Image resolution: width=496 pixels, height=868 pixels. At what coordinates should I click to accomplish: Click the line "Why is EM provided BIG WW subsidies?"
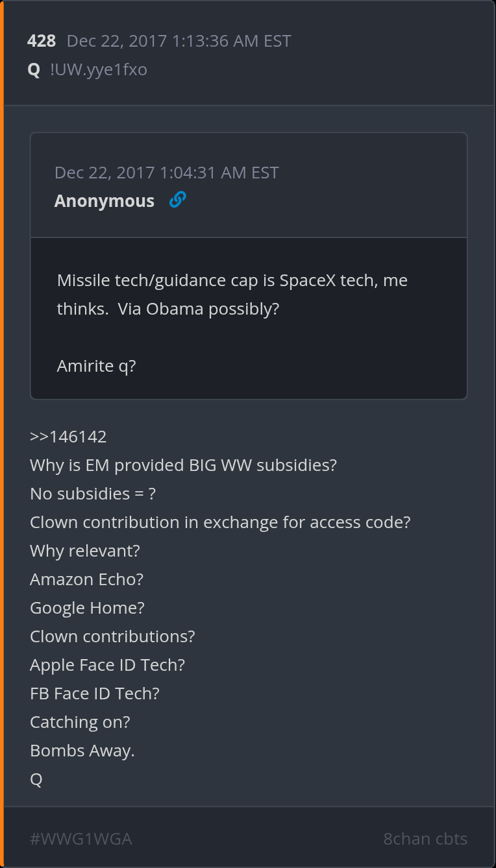(x=183, y=465)
